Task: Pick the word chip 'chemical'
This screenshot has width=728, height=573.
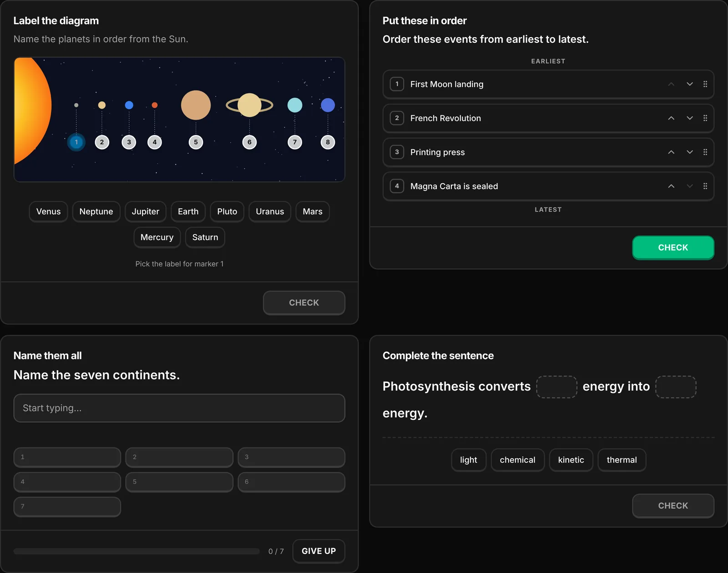Action: click(518, 460)
